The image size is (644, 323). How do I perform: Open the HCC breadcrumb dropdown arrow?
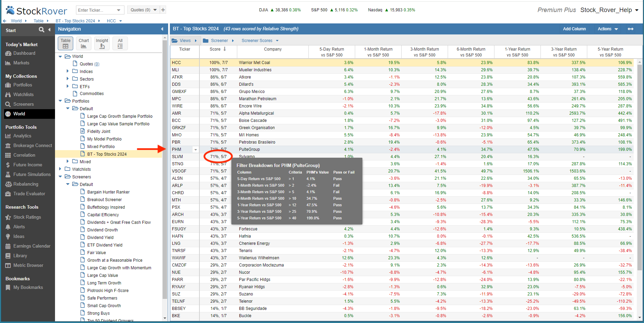(x=121, y=21)
